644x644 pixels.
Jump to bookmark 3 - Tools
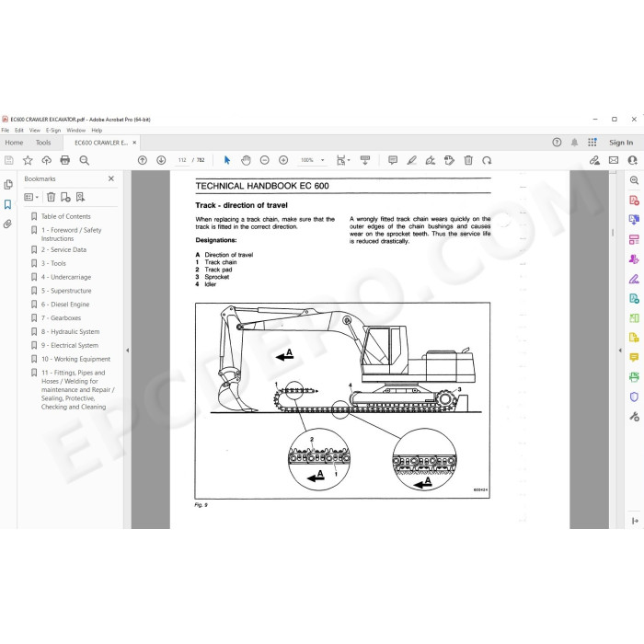(x=53, y=263)
